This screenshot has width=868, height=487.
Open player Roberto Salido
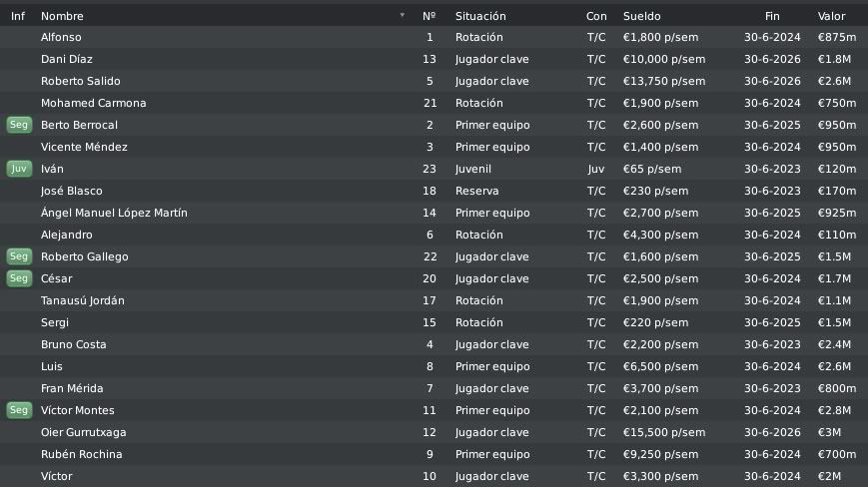point(80,81)
